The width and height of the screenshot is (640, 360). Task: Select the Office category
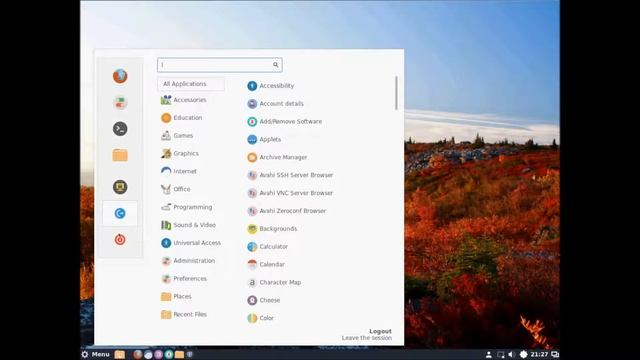176,189
